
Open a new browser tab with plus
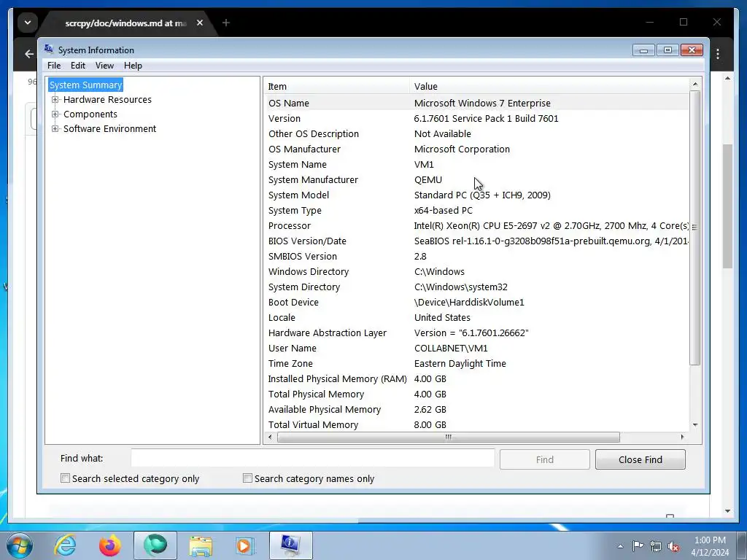point(226,23)
